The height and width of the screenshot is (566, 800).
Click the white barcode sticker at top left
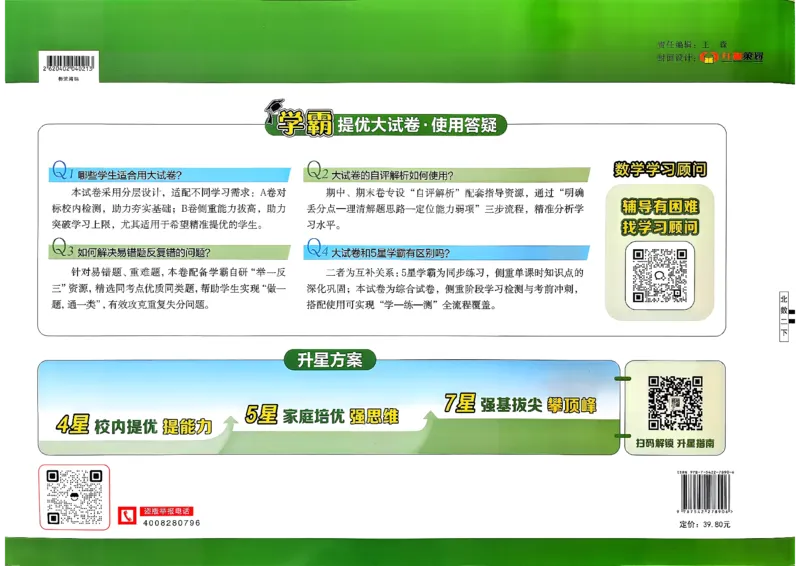[x=69, y=66]
